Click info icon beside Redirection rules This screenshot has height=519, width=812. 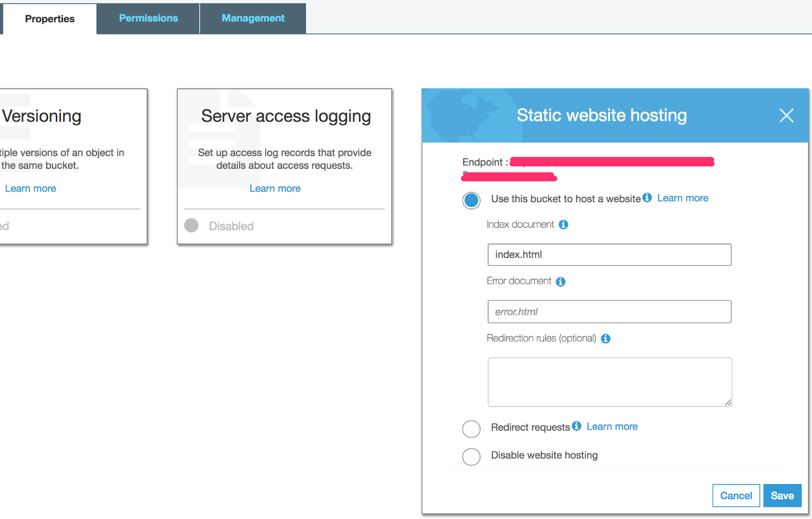click(x=605, y=338)
